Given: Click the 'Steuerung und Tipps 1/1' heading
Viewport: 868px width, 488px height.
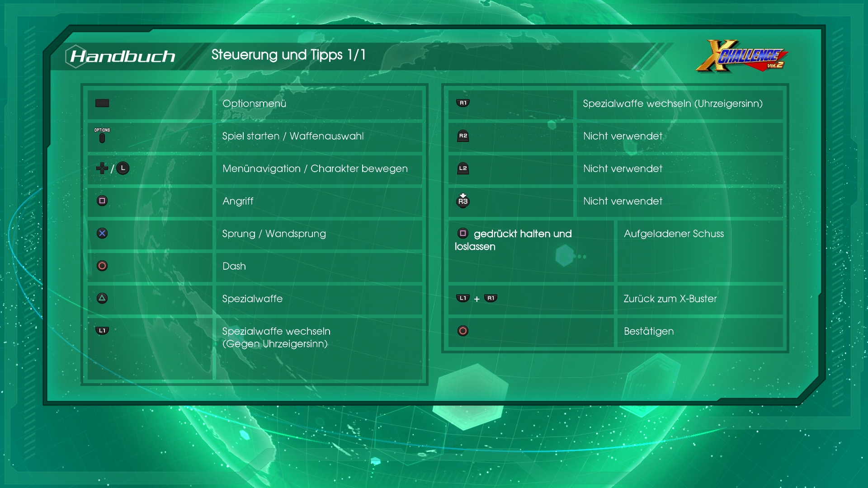Looking at the screenshot, I should point(288,55).
